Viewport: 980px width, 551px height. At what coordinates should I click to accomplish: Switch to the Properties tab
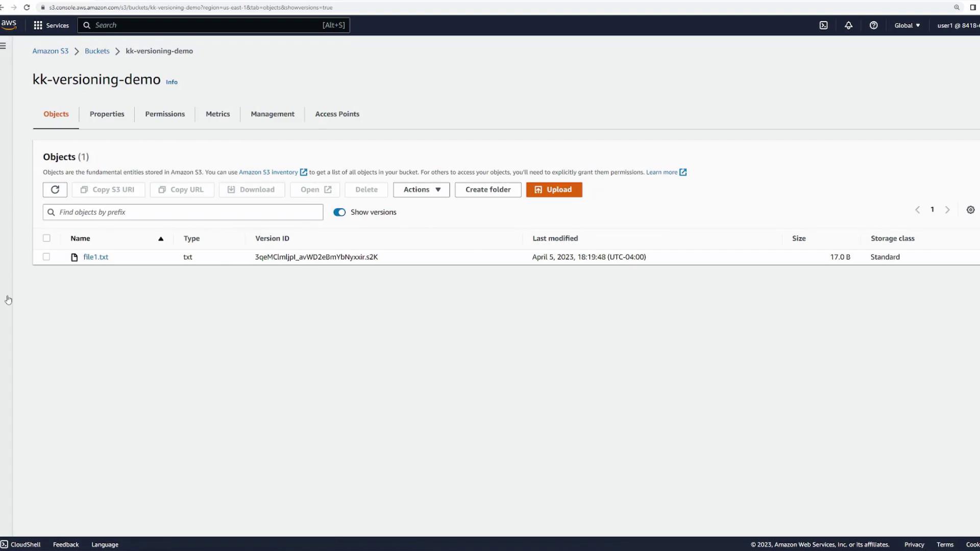tap(107, 114)
